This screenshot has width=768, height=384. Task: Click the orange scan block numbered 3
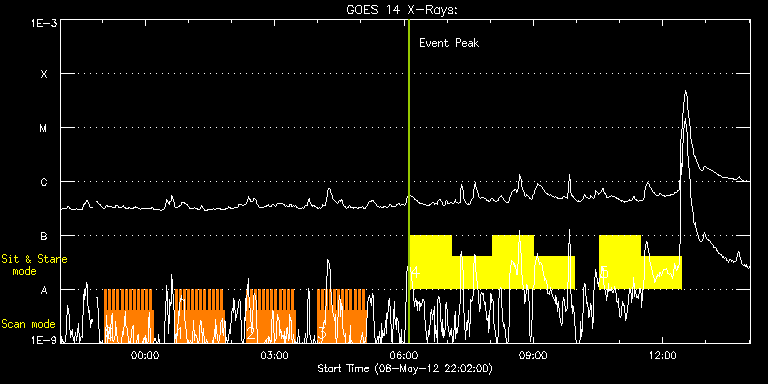pyautogui.click(x=342, y=316)
